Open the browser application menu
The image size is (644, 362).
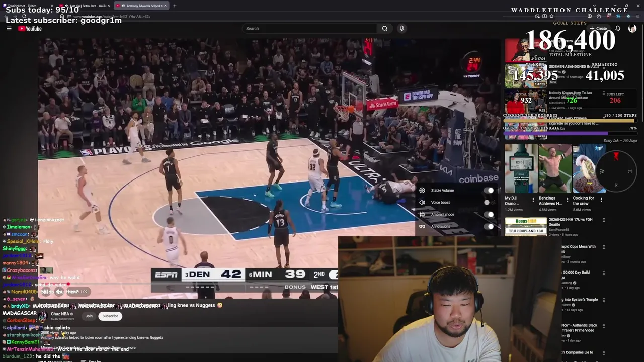coord(637,16)
